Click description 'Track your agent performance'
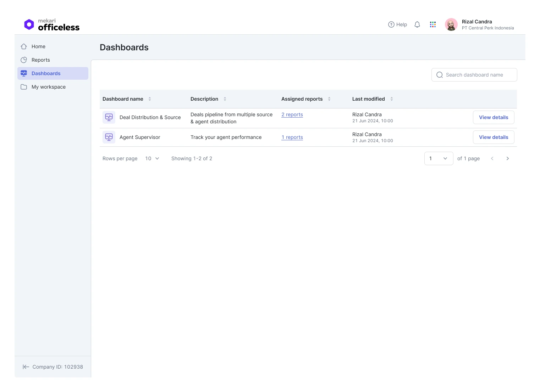This screenshot has height=392, width=540. click(226, 137)
